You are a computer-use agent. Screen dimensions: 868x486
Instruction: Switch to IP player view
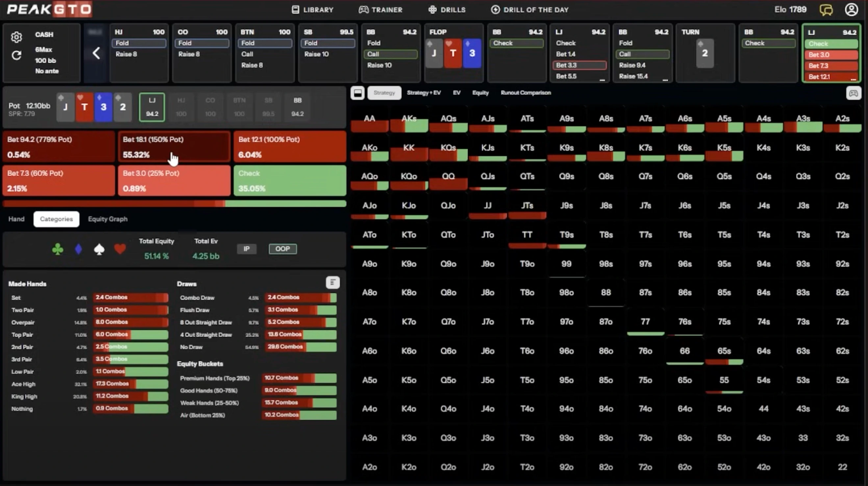pyautogui.click(x=247, y=249)
